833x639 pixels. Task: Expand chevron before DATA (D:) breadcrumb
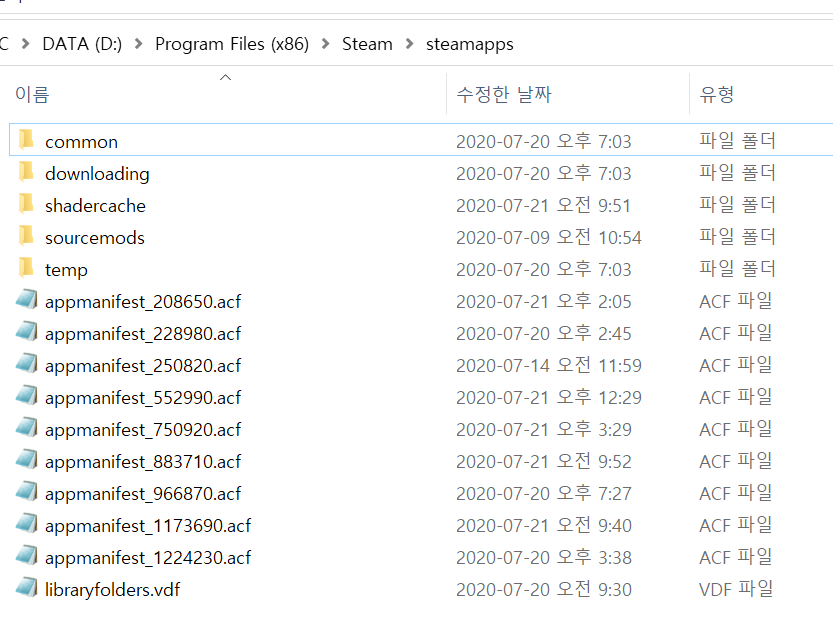point(25,44)
